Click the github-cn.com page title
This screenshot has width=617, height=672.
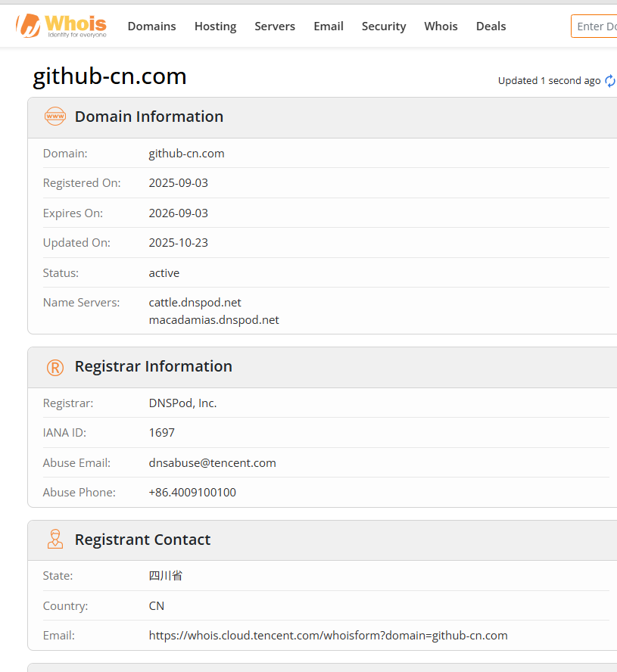coord(110,76)
